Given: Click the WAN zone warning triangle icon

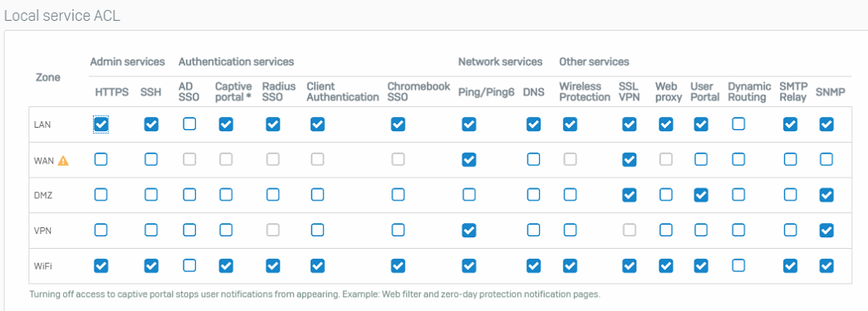Looking at the screenshot, I should click(63, 160).
